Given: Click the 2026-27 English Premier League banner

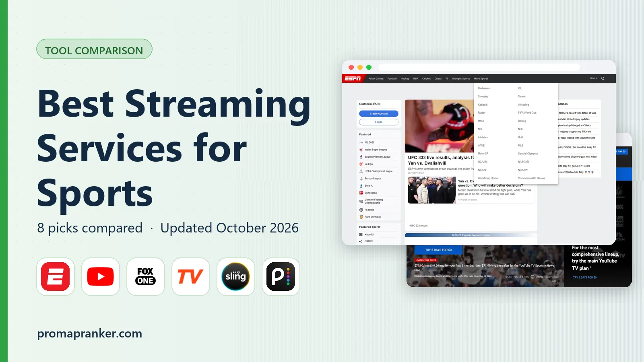Looking at the screenshot, I should pyautogui.click(x=471, y=235).
